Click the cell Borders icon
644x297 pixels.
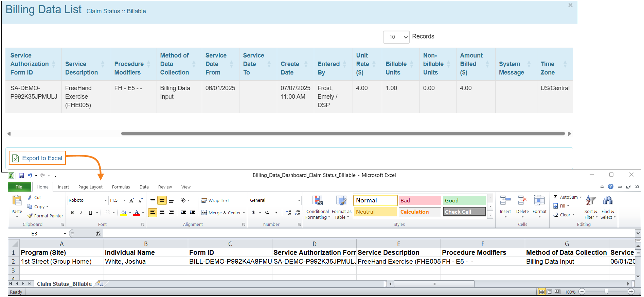pos(107,213)
